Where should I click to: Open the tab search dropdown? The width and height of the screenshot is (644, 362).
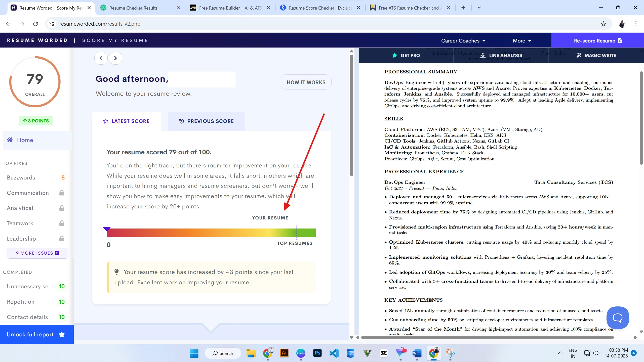point(479,8)
